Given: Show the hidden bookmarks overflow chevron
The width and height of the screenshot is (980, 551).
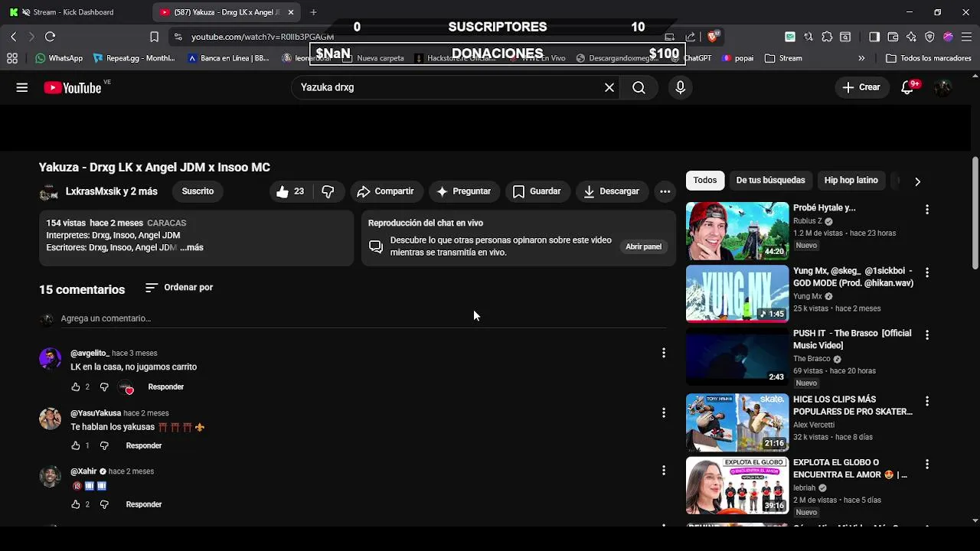Looking at the screenshot, I should 861,58.
